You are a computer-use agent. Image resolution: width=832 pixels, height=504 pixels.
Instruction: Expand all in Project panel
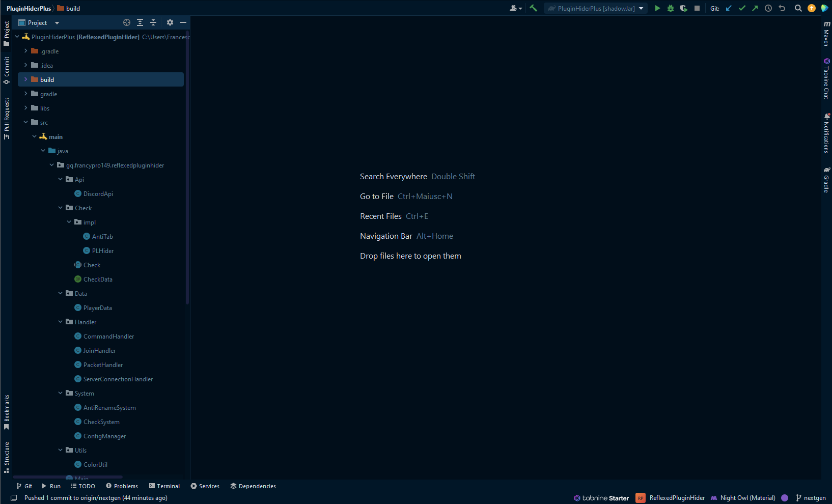pyautogui.click(x=140, y=22)
